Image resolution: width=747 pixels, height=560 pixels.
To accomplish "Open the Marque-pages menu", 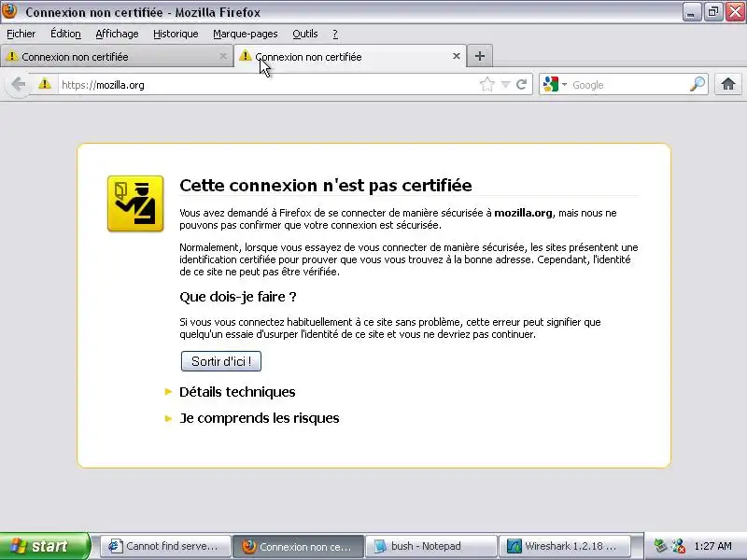I will point(246,34).
